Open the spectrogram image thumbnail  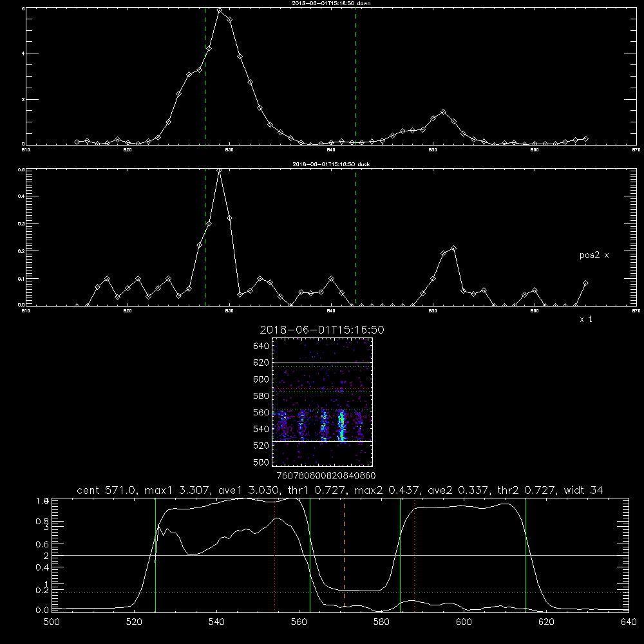pyautogui.click(x=322, y=402)
